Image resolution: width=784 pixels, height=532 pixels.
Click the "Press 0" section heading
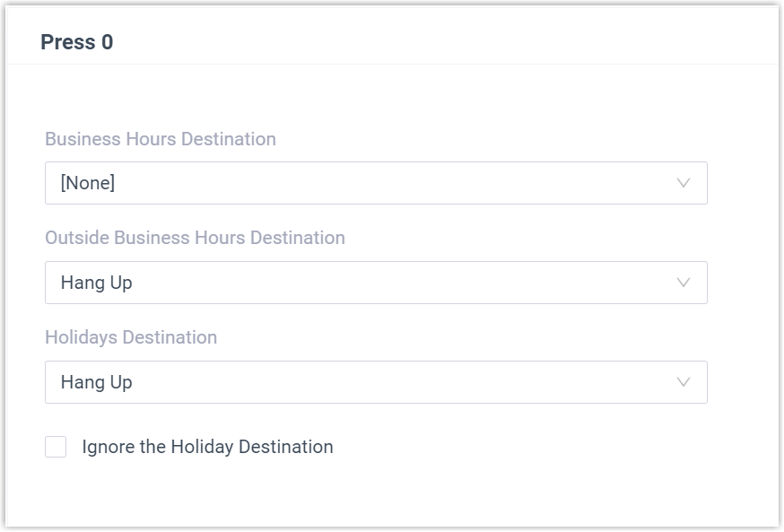coord(77,42)
